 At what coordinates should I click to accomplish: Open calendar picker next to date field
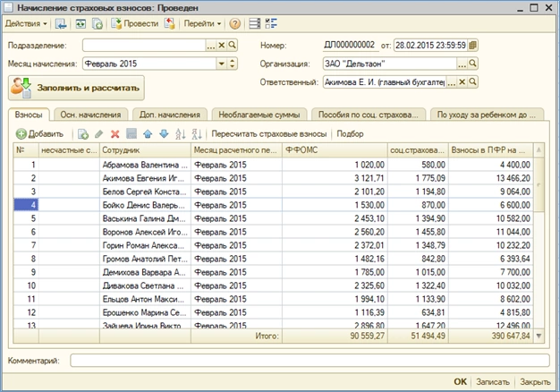pyautogui.click(x=473, y=45)
